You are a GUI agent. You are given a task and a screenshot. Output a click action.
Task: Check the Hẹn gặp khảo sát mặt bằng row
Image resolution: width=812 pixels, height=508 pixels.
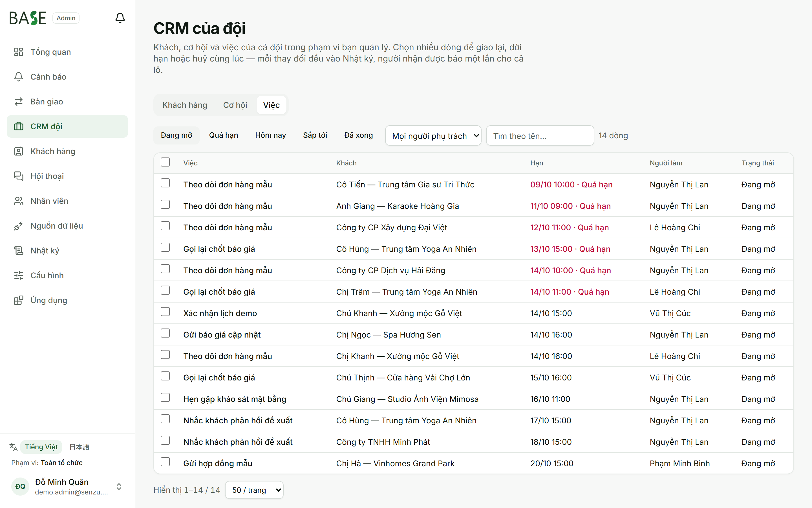165,398
